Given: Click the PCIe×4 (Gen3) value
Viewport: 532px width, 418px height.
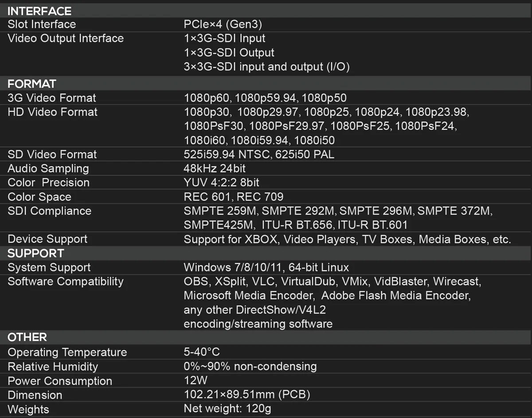Looking at the screenshot, I should click(x=226, y=24).
